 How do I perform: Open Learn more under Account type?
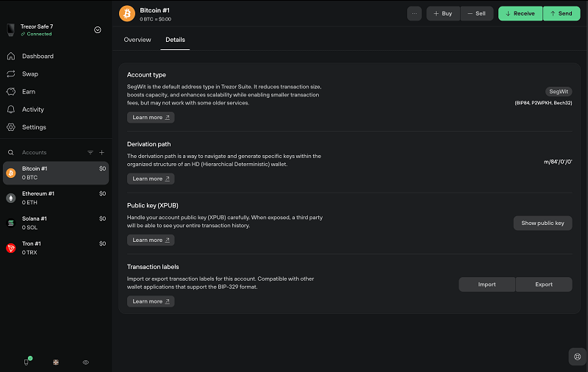[x=151, y=118]
